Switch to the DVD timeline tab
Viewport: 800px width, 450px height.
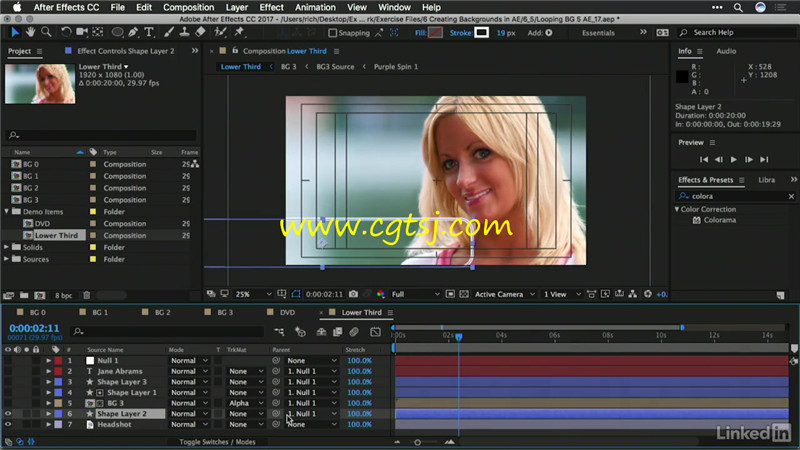(287, 312)
